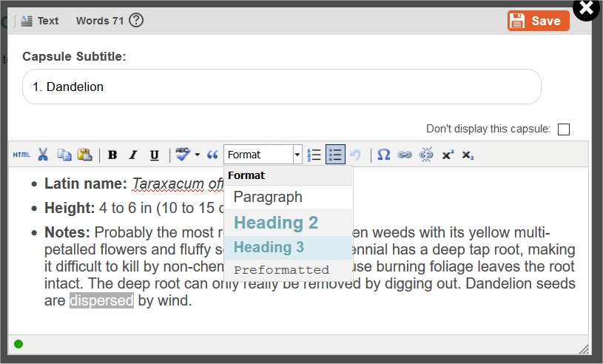Insert a hyperlink
Screen dimensions: 603x364
tap(405, 155)
